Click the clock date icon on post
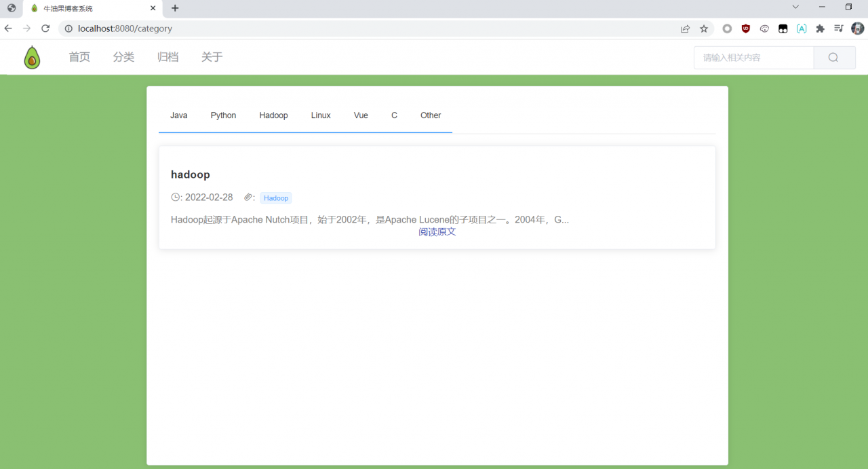The width and height of the screenshot is (868, 469). [176, 198]
